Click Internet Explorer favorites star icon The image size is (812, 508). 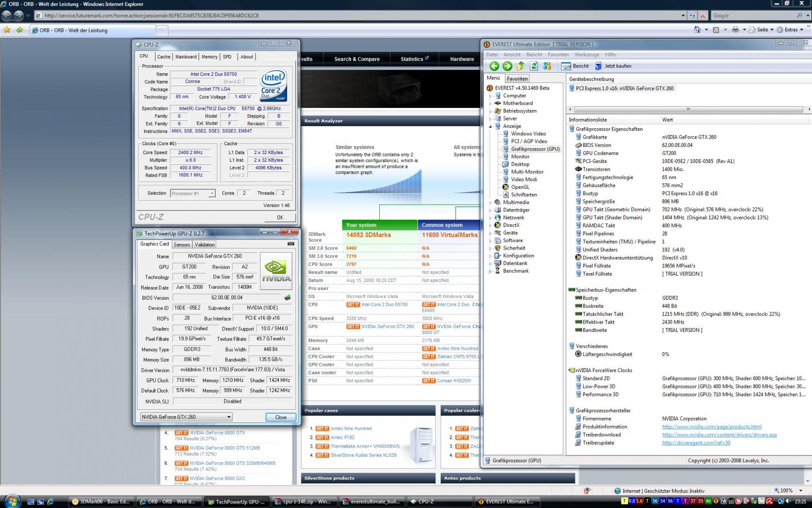click(x=7, y=30)
